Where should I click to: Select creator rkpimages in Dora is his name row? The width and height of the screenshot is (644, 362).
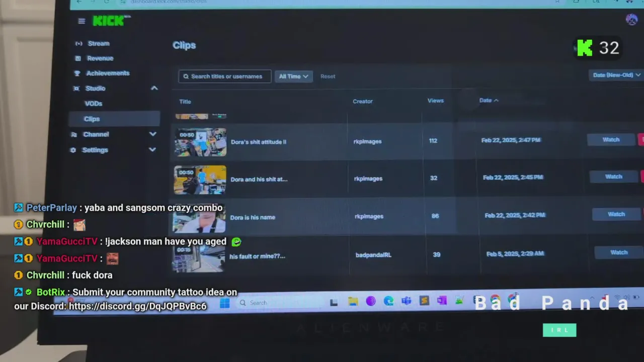[x=369, y=216]
